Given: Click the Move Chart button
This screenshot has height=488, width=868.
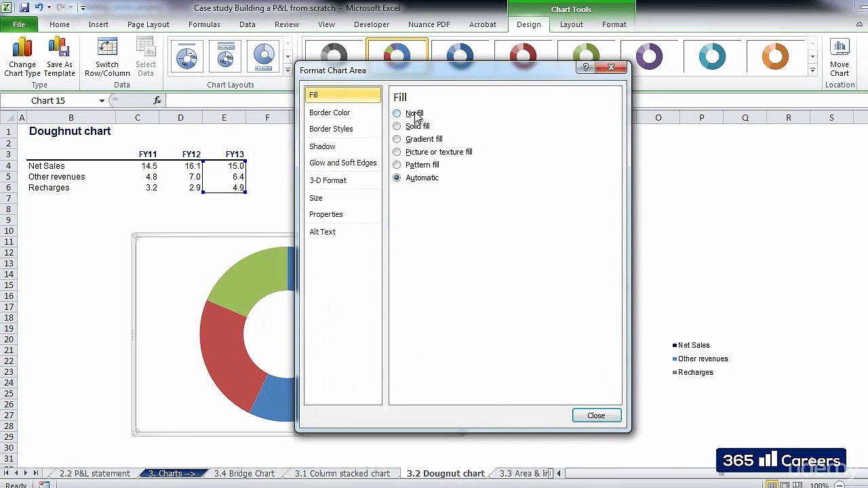Looking at the screenshot, I should [840, 58].
